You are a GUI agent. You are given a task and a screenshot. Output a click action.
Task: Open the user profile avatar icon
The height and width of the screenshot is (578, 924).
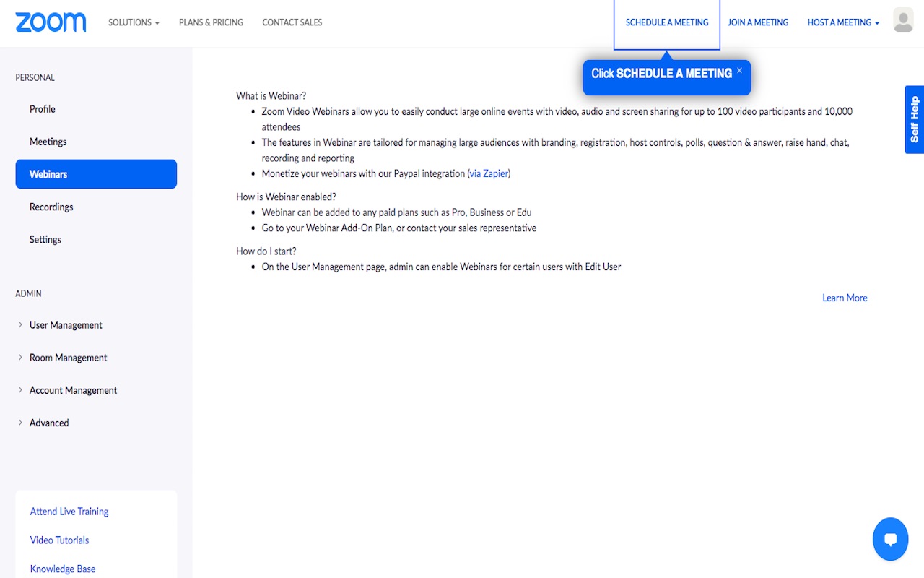903,20
